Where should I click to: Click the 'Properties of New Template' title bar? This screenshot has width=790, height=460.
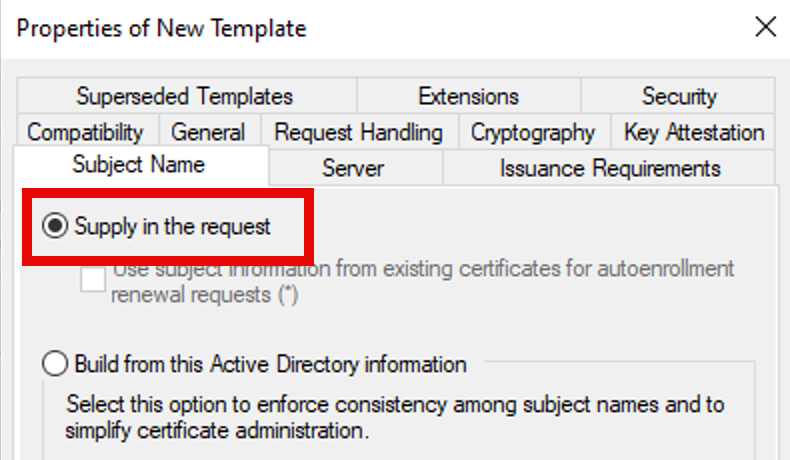point(300,27)
